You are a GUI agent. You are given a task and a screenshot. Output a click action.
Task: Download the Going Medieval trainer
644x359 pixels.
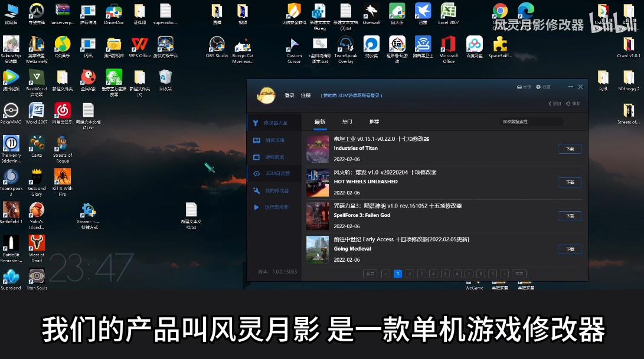click(570, 249)
